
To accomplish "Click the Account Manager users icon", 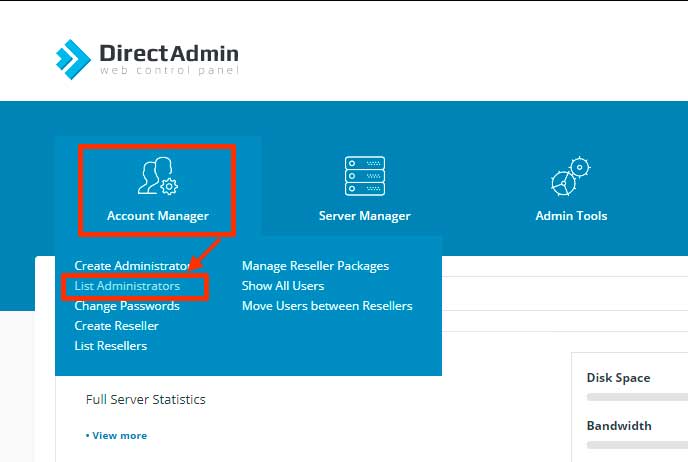I will (157, 177).
